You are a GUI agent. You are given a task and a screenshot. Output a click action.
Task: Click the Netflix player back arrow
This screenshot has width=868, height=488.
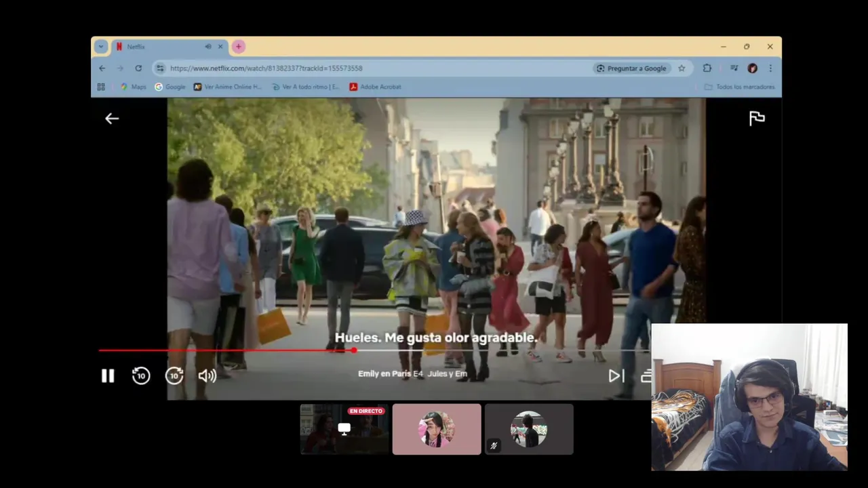[112, 119]
